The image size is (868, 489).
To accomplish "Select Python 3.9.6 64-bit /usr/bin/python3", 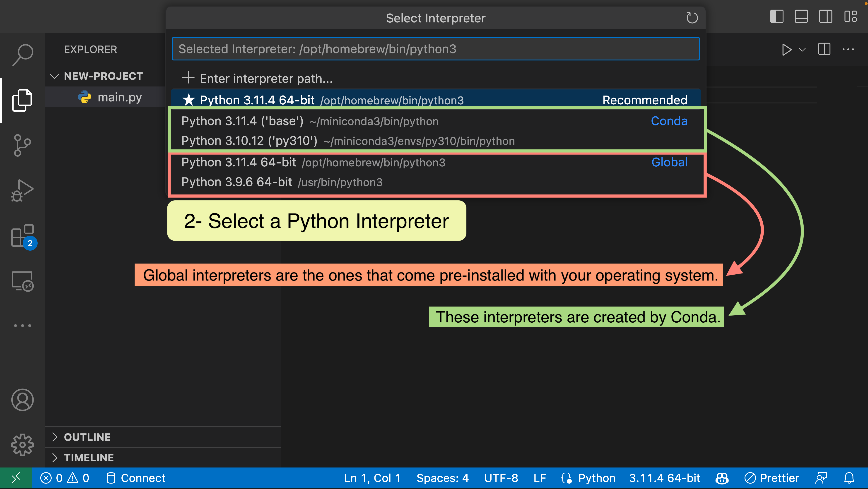I will coord(282,182).
